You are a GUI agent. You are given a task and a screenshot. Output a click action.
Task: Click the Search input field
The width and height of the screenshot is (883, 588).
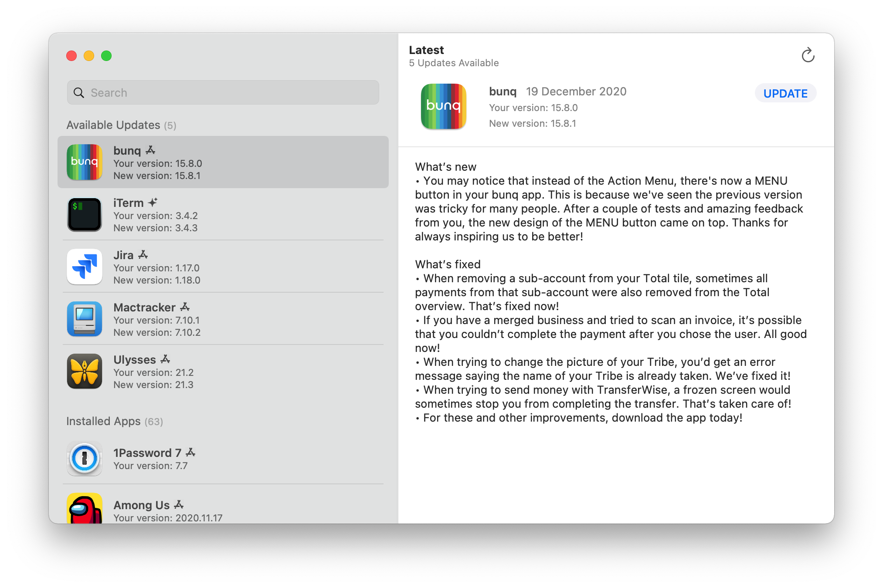tap(223, 92)
